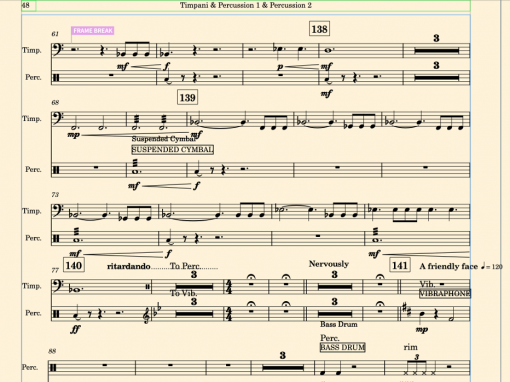Click the ritardando tempo text
510x382 pixels.
pos(129,266)
